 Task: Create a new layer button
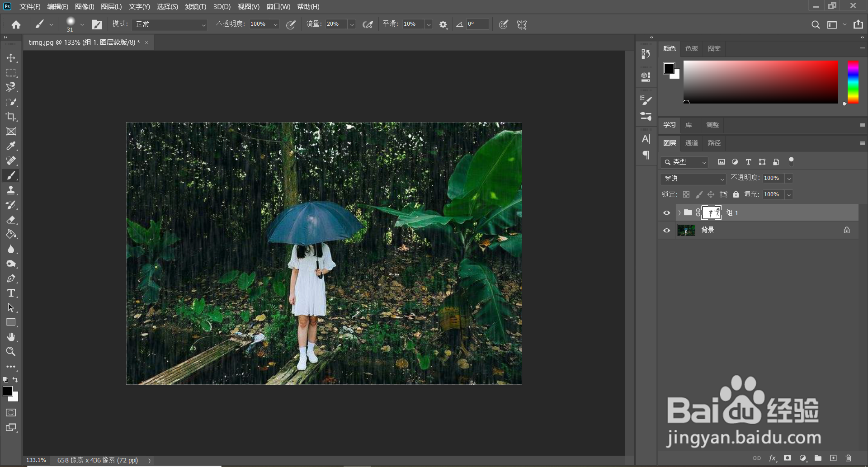(833, 458)
